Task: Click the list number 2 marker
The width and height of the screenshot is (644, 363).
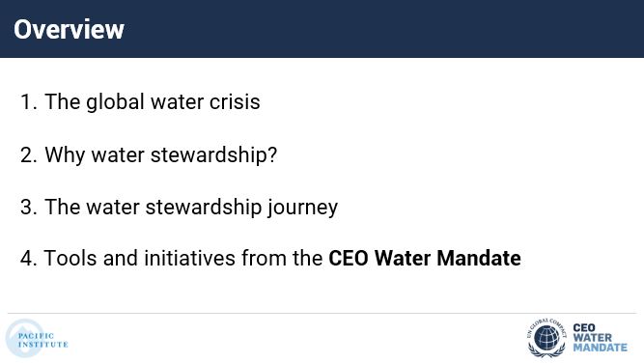Action: [x=28, y=155]
